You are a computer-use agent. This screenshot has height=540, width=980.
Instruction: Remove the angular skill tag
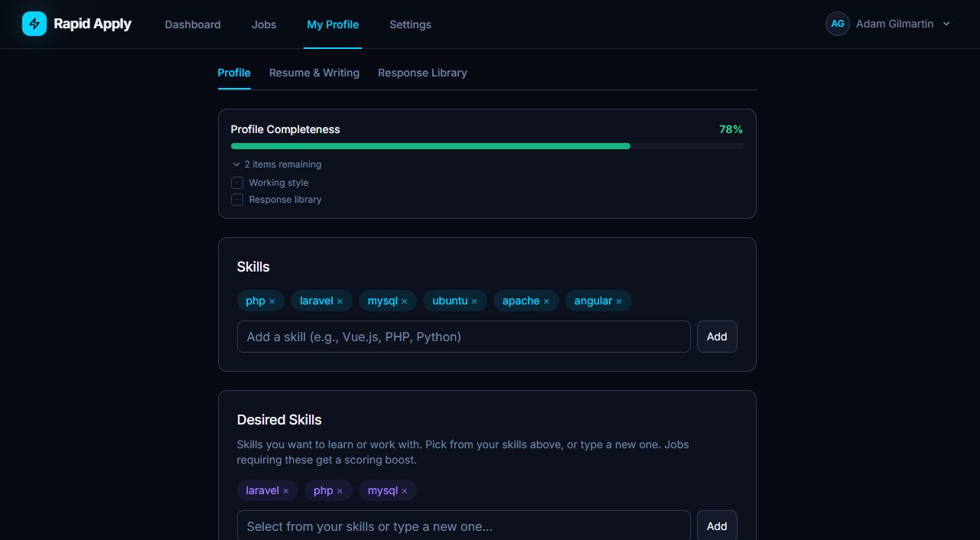619,301
